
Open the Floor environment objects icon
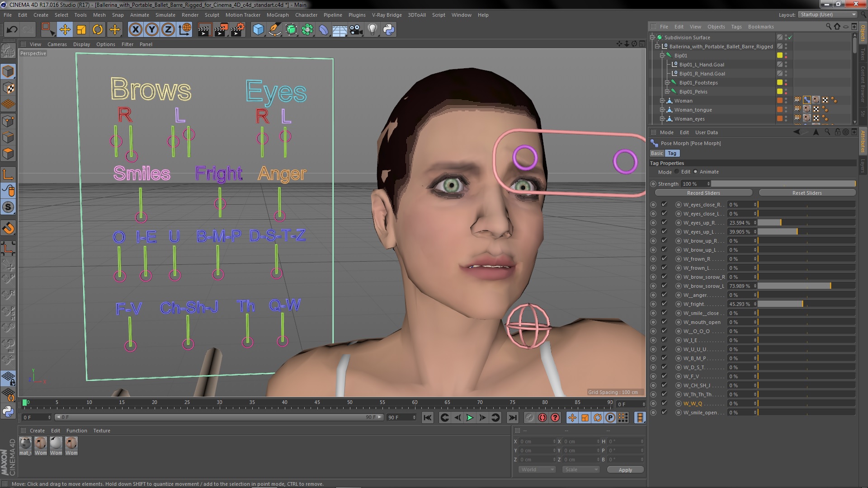(x=340, y=30)
